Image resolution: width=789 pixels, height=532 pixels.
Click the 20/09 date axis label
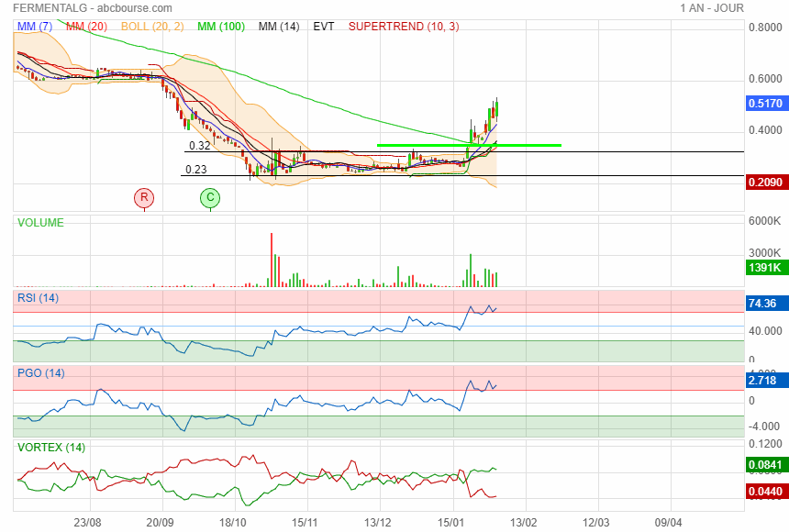pyautogui.click(x=160, y=523)
